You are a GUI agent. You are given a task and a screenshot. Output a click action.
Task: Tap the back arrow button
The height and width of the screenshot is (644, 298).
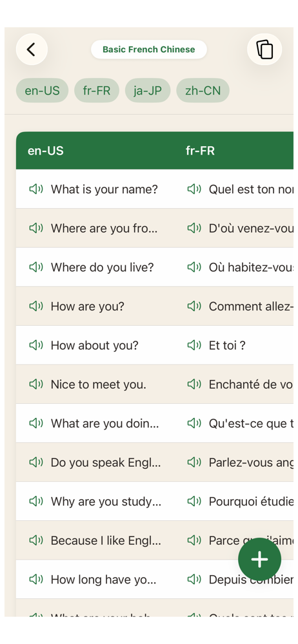pyautogui.click(x=32, y=50)
